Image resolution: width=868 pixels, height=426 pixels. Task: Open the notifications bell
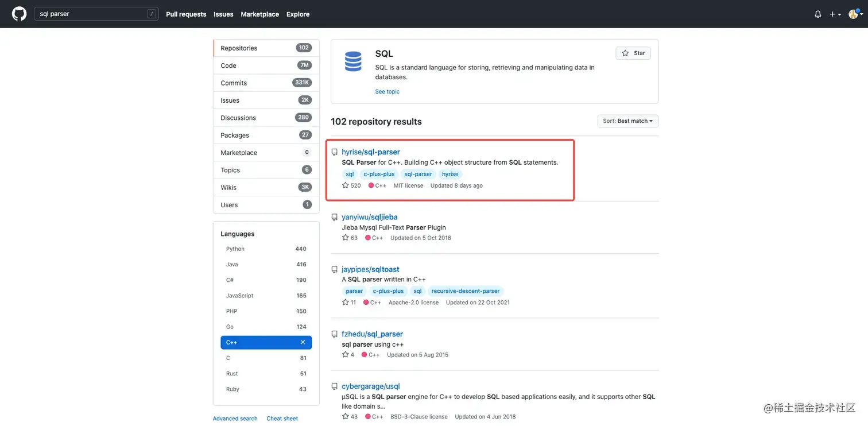point(818,14)
